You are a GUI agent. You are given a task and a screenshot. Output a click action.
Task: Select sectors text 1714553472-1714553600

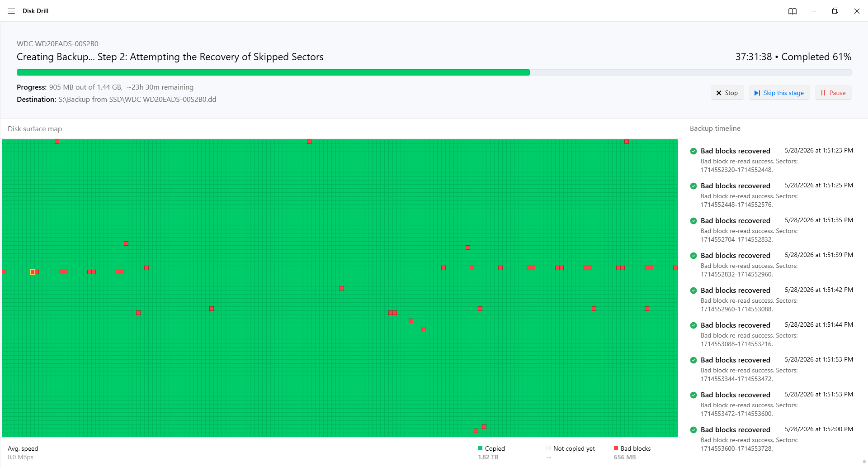pos(736,414)
